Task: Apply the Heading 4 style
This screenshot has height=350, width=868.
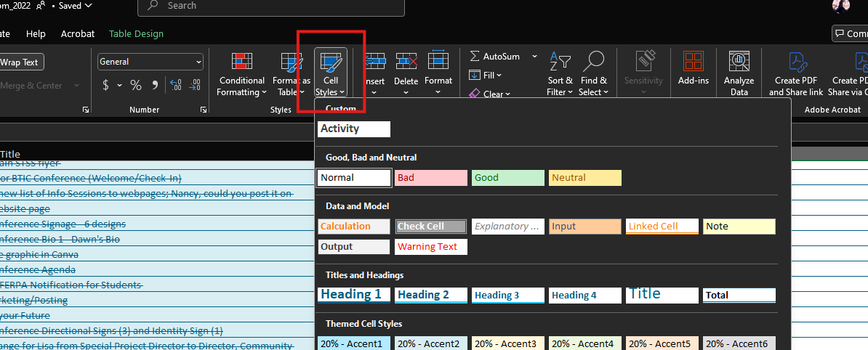Action: (x=585, y=295)
